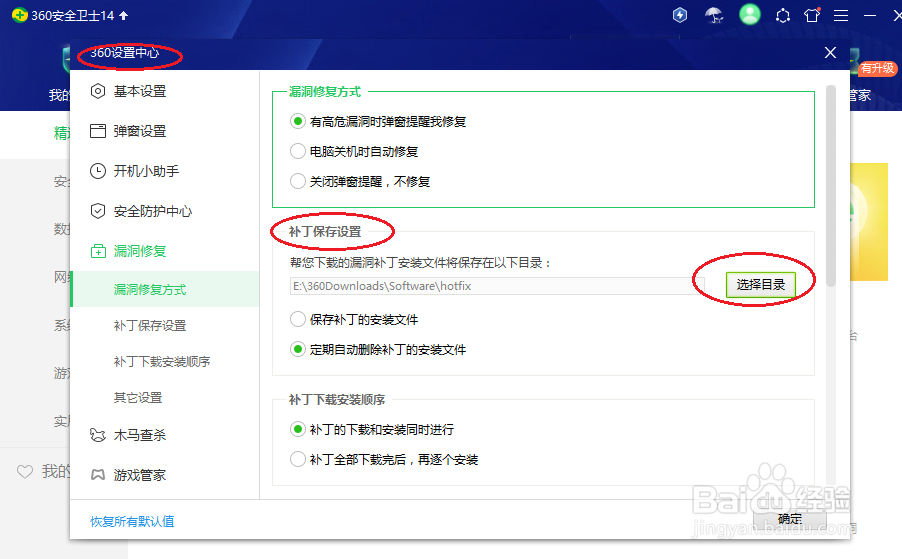Click the settings panel vertical scrollbar

click(831, 186)
